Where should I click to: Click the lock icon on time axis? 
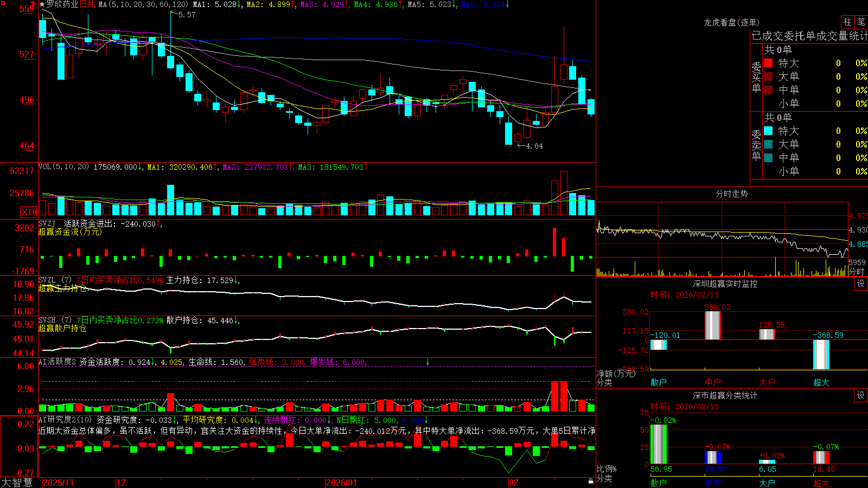pos(591,481)
